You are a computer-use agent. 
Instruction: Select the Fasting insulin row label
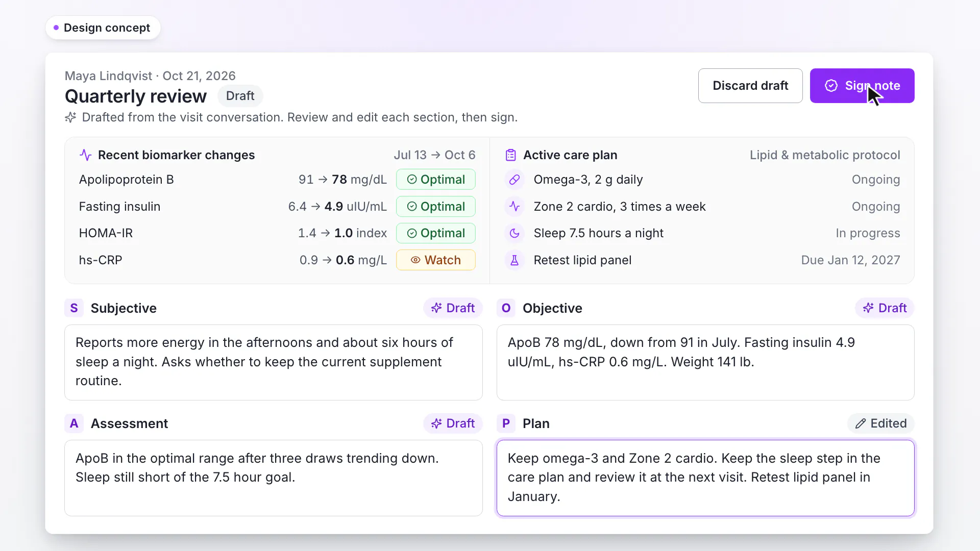click(119, 207)
